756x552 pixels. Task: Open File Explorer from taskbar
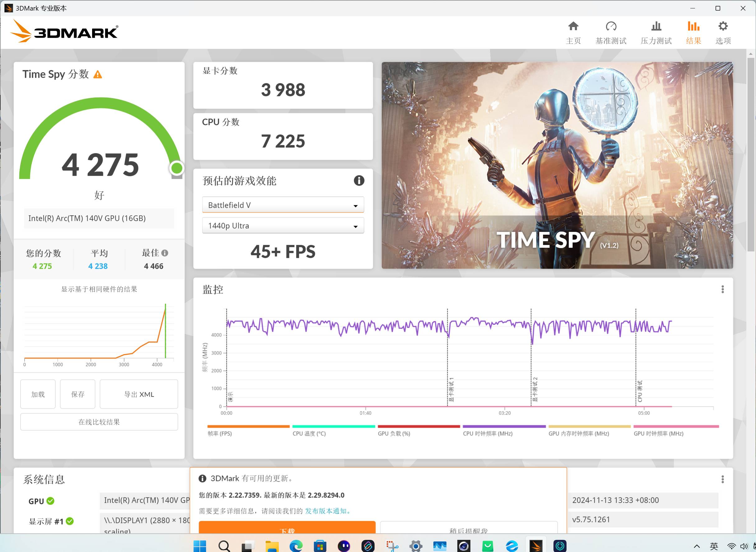[x=272, y=546]
